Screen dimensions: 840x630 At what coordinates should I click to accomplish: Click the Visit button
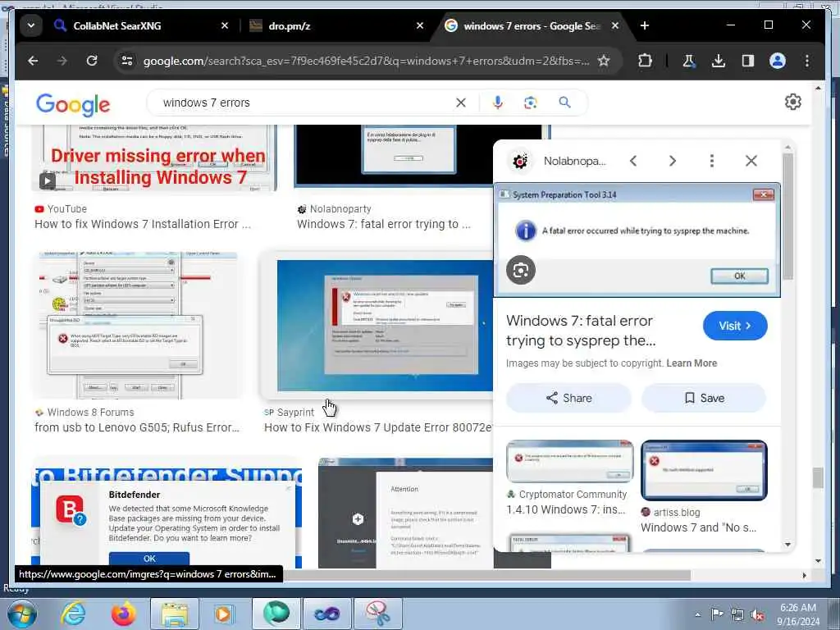[x=735, y=326]
